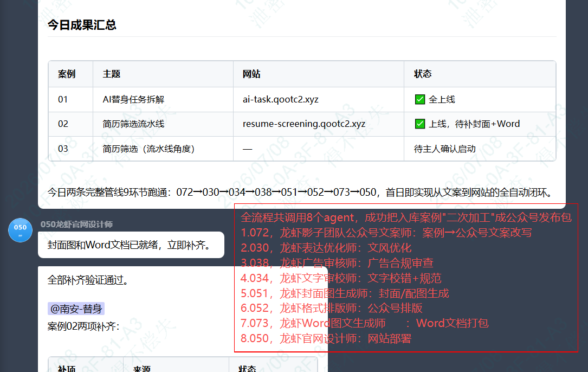Click the 主题 column header
The height and width of the screenshot is (372, 588).
pyautogui.click(x=112, y=74)
